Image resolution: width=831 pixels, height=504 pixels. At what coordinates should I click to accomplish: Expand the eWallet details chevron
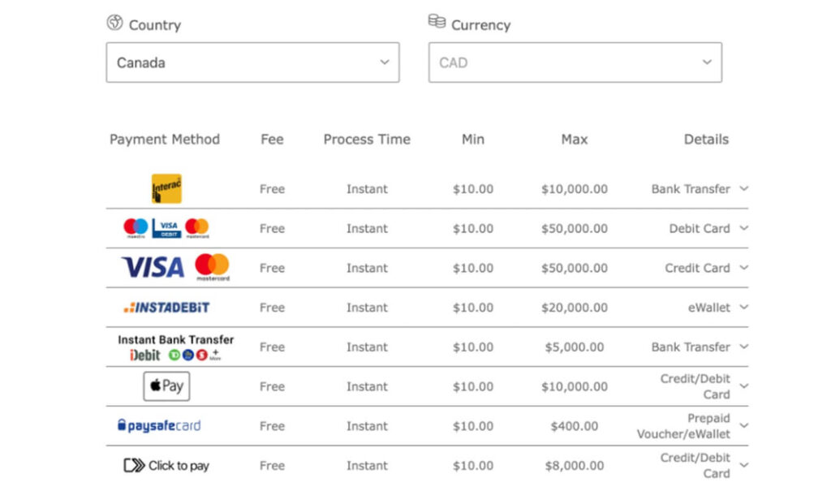[x=744, y=307]
